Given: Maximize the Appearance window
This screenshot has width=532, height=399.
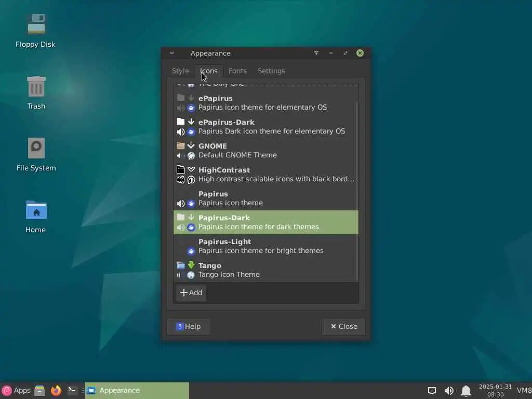Looking at the screenshot, I should click(345, 53).
